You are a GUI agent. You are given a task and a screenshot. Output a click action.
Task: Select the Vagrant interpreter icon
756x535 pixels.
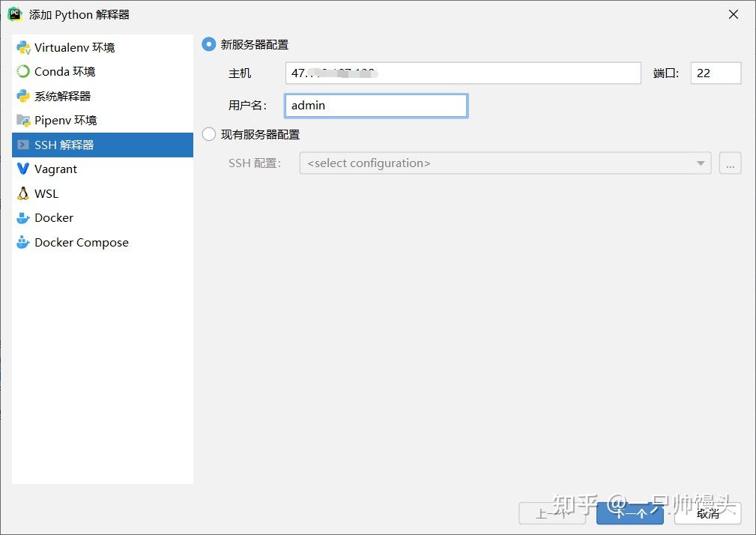coord(23,169)
